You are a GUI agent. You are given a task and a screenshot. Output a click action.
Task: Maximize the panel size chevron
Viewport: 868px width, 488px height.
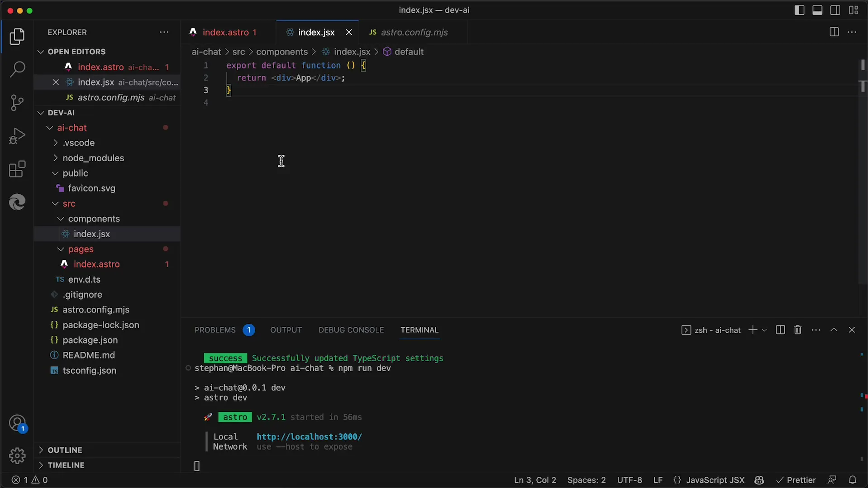834,330
